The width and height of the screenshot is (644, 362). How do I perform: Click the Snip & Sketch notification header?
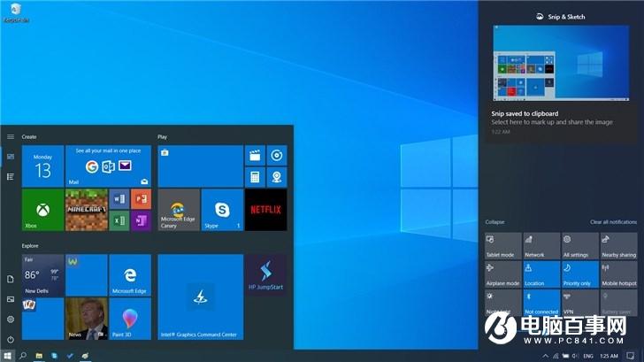tap(561, 17)
